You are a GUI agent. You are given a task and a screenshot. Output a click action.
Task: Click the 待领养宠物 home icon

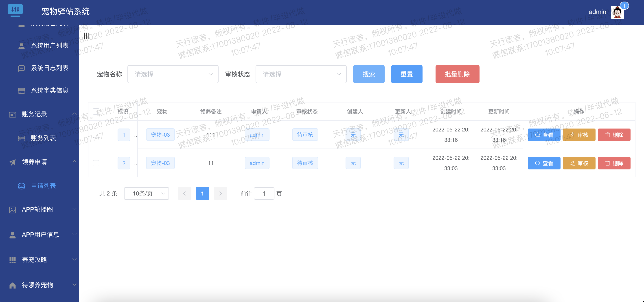pyautogui.click(x=13, y=285)
